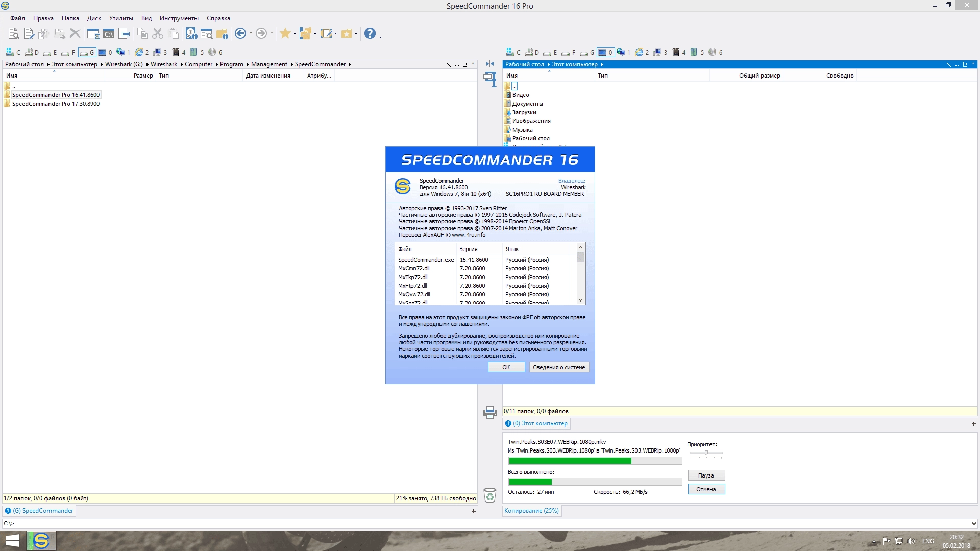Open the Правка menu
980x551 pixels.
click(x=43, y=18)
